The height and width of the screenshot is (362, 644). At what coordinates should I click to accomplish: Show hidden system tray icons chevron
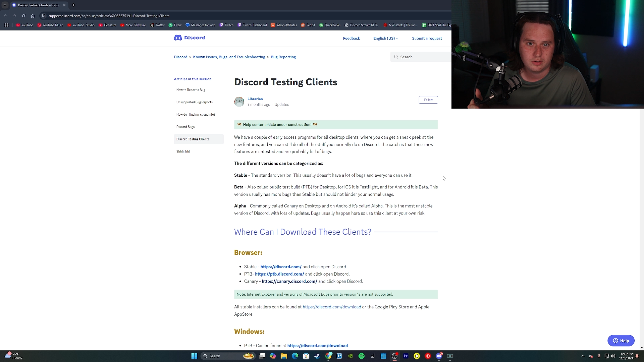[583, 356]
